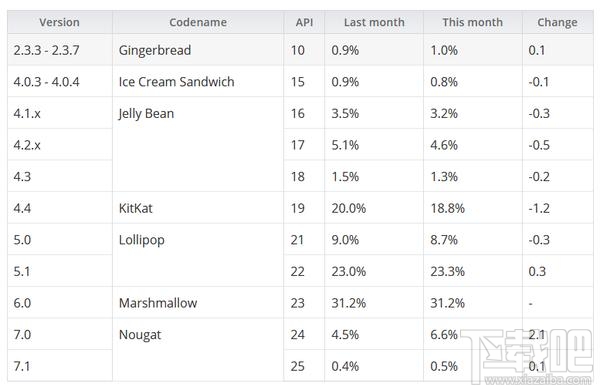Image resolution: width=600 pixels, height=390 pixels.
Task: Click the Version column header
Action: pyautogui.click(x=59, y=22)
